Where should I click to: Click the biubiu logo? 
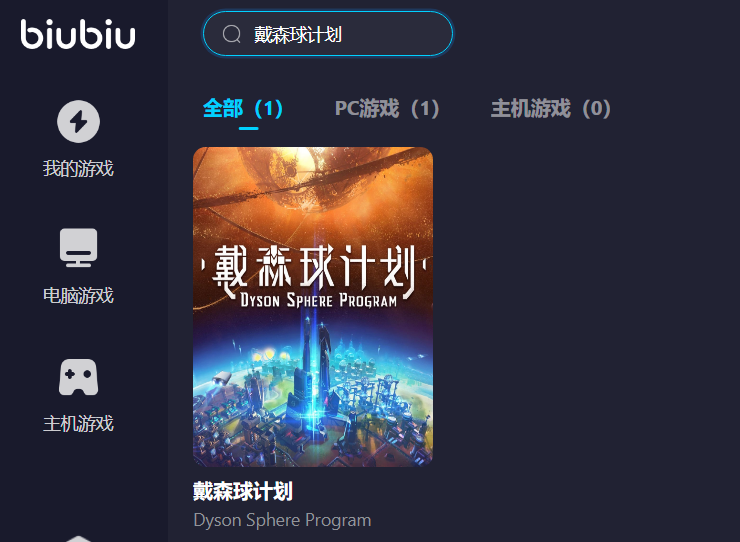[x=78, y=34]
